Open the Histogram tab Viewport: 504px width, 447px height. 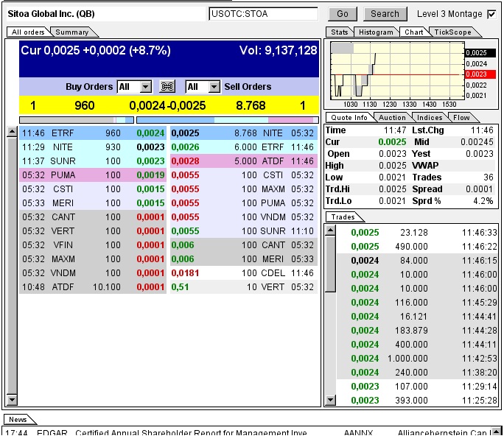click(375, 32)
